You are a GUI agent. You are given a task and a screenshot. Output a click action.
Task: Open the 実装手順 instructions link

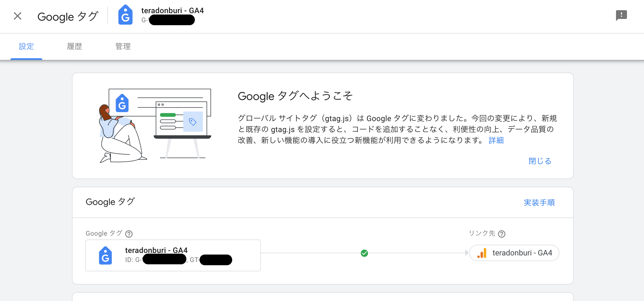click(539, 203)
